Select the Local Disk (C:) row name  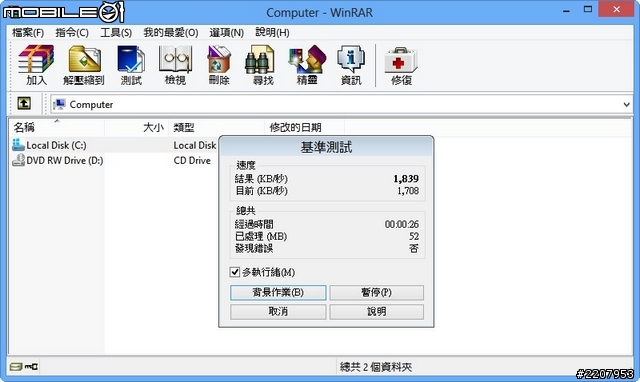coord(56,145)
